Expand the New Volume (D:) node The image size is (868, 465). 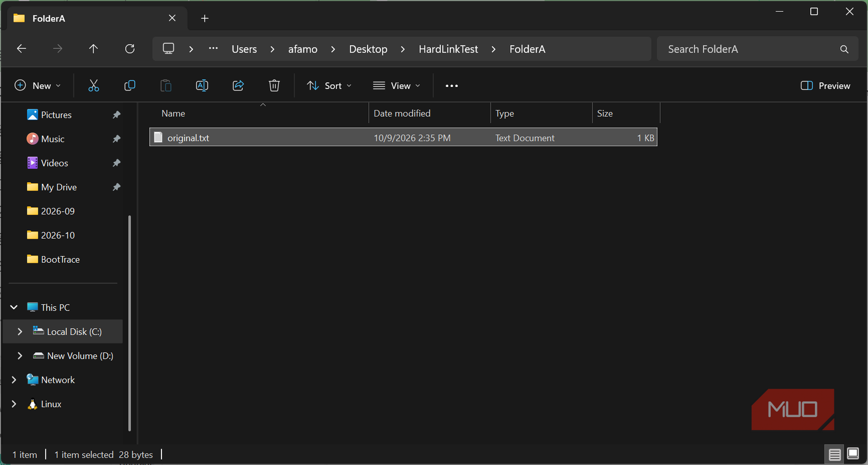pyautogui.click(x=20, y=356)
